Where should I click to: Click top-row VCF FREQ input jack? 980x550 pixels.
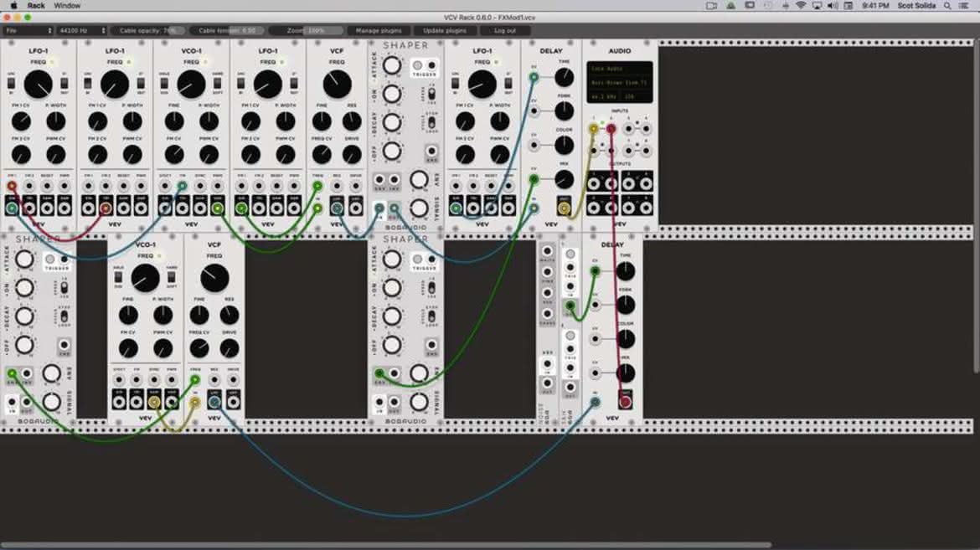[x=318, y=186]
